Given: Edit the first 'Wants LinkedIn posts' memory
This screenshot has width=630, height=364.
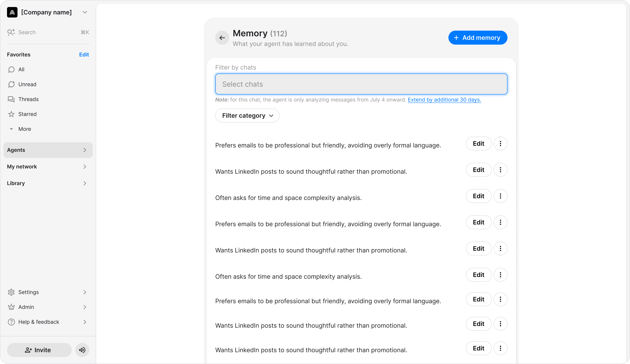Looking at the screenshot, I should 478,170.
